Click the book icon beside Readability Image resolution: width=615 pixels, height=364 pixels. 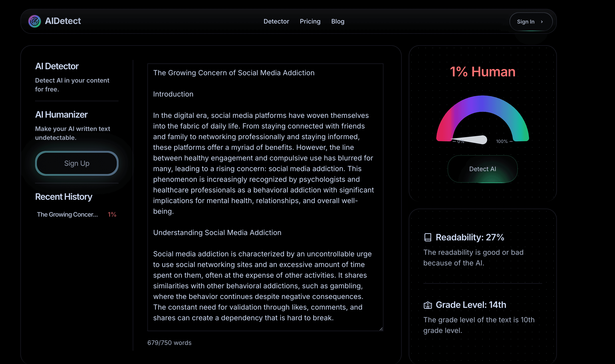tap(428, 237)
